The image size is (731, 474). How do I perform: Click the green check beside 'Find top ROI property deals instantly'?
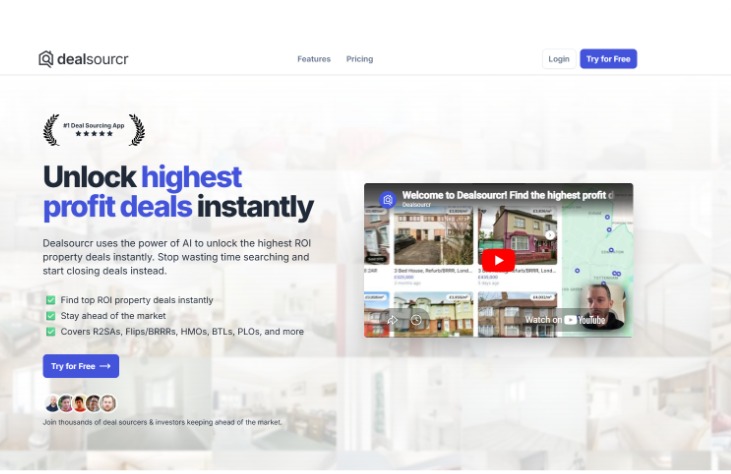tap(50, 300)
